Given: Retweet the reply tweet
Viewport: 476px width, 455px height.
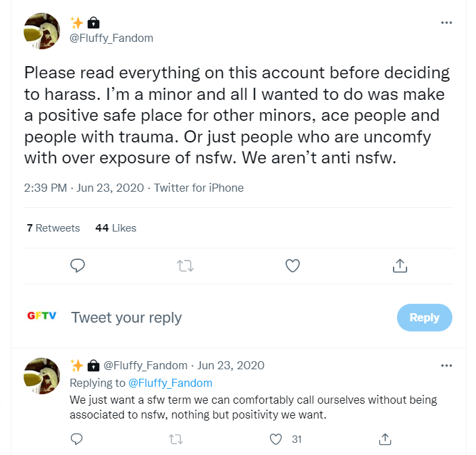Looking at the screenshot, I should pos(176,439).
